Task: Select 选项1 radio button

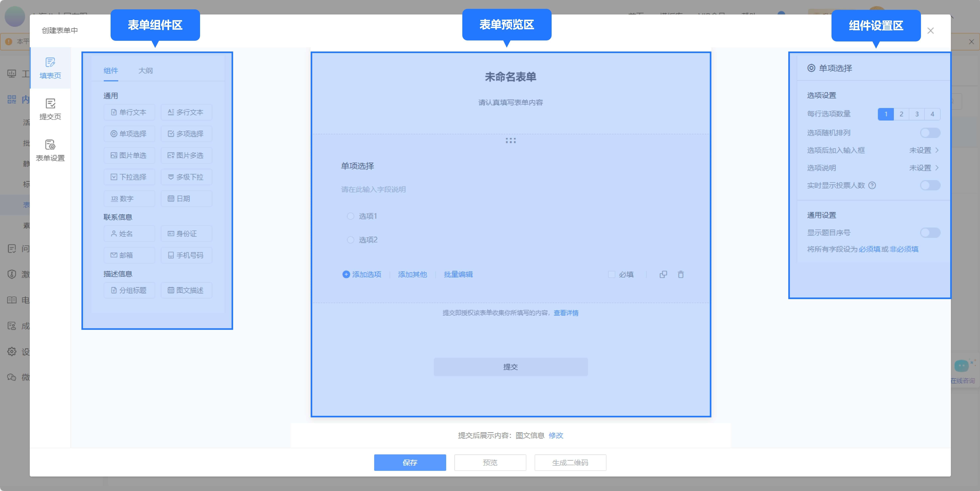Action: pos(350,216)
